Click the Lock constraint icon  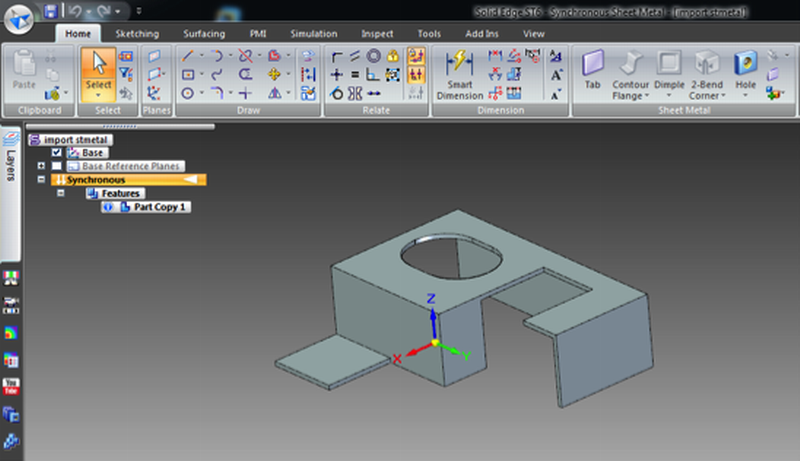pos(393,55)
